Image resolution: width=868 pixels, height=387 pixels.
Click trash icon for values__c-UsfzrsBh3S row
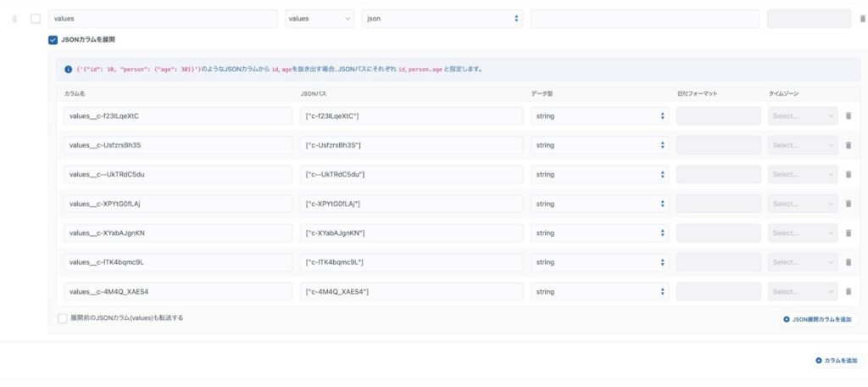click(849, 145)
